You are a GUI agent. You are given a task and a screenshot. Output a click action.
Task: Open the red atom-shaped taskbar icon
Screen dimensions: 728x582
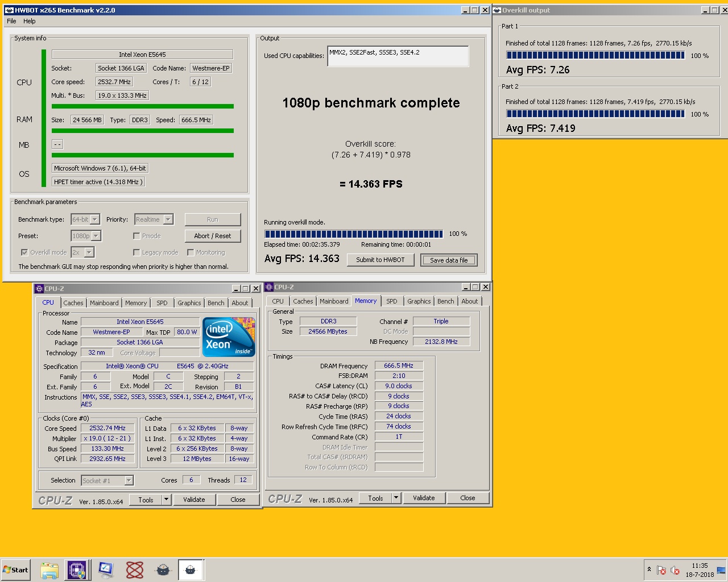coord(134,570)
